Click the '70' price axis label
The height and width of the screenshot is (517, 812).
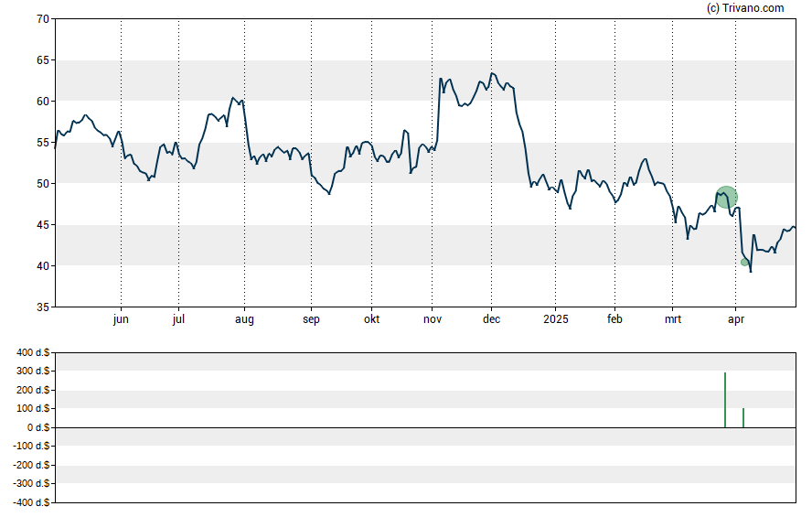(43, 19)
